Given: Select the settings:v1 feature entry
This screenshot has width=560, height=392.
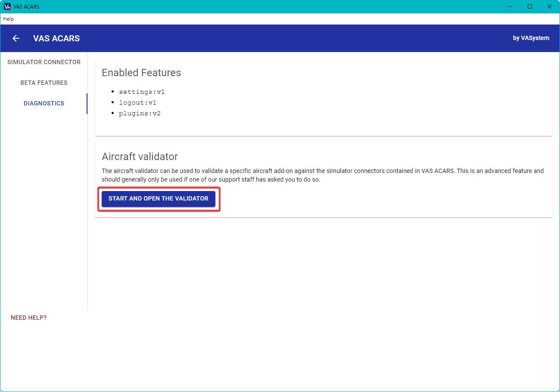Looking at the screenshot, I should pyautogui.click(x=142, y=92).
